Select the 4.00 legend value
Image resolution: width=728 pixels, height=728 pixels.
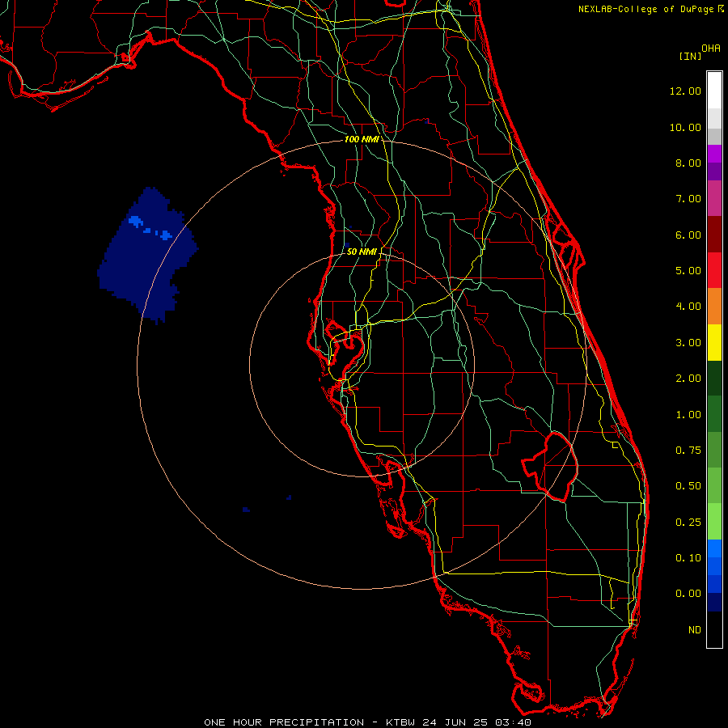[x=688, y=307]
